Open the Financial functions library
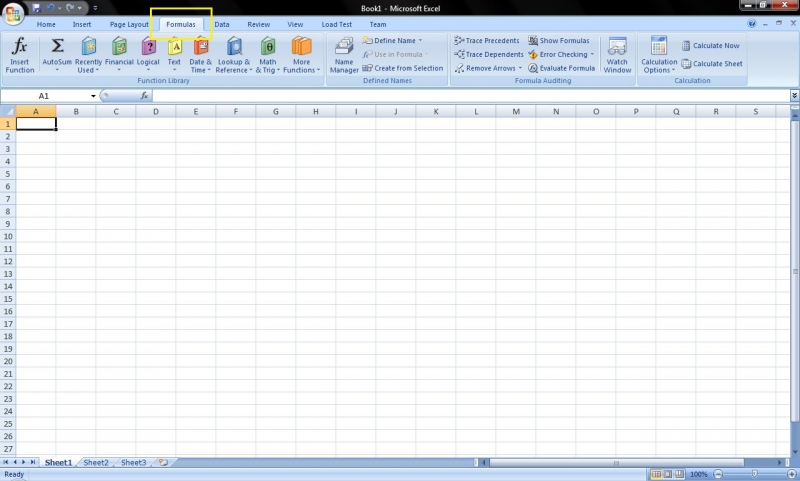 click(x=119, y=55)
